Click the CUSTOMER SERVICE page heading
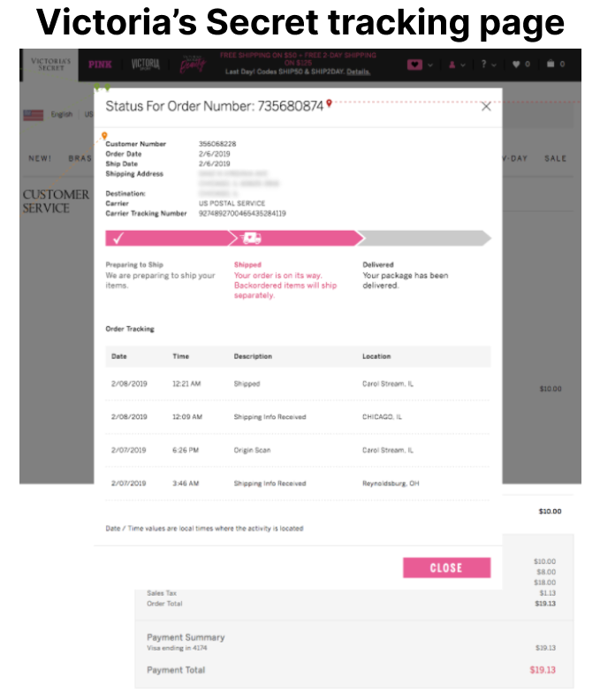Screen dimensions: 600x700 (x=56, y=202)
